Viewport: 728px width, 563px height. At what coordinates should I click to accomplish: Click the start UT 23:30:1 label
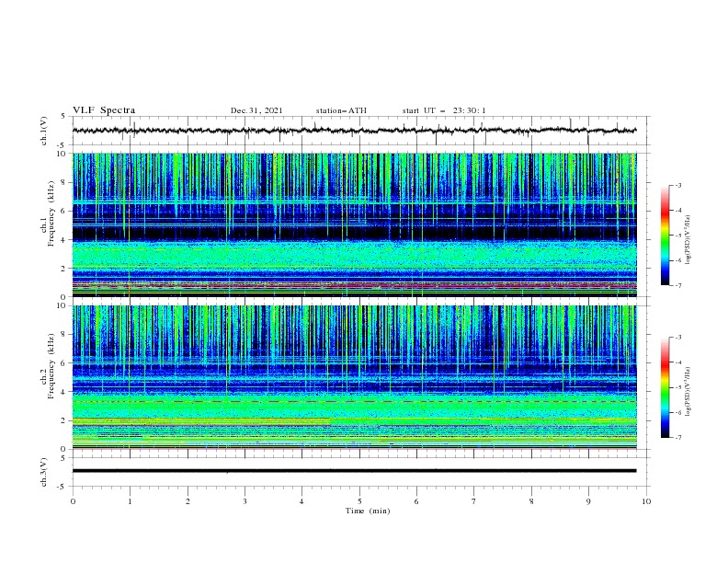tap(444, 110)
